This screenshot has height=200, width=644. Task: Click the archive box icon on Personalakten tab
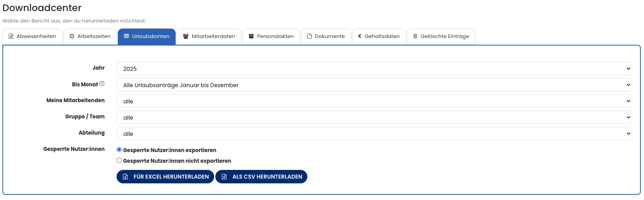click(251, 36)
